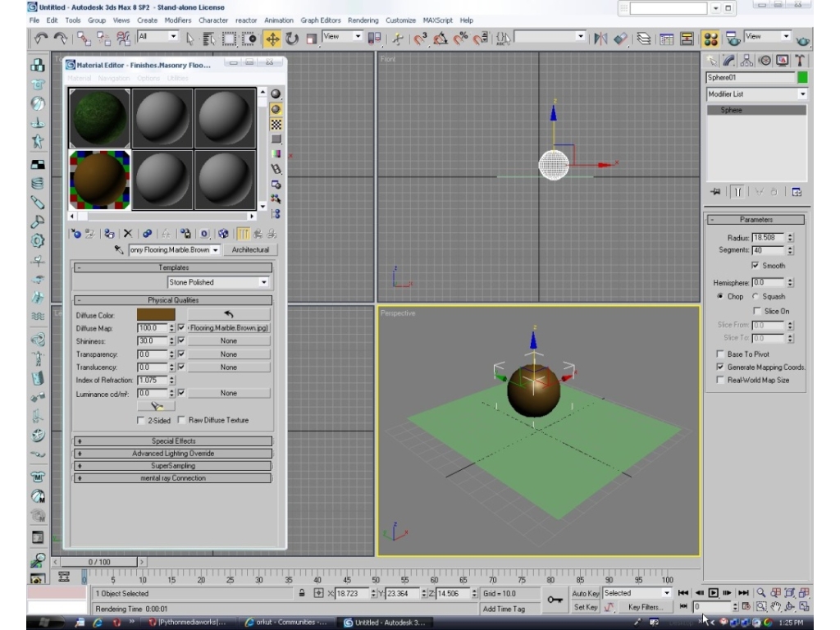Open the Graph Editors menu
The width and height of the screenshot is (840, 630).
(321, 21)
